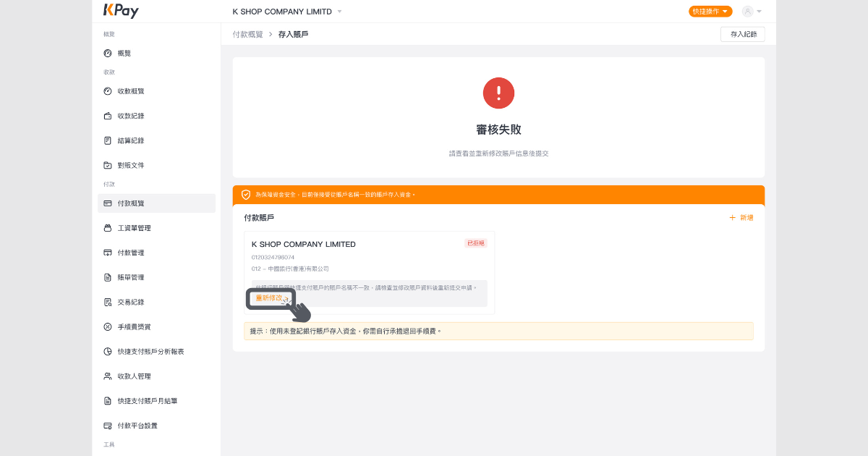This screenshot has height=456, width=868.
Task: Click the 手續費獎賞 percent badge icon
Action: click(x=108, y=327)
